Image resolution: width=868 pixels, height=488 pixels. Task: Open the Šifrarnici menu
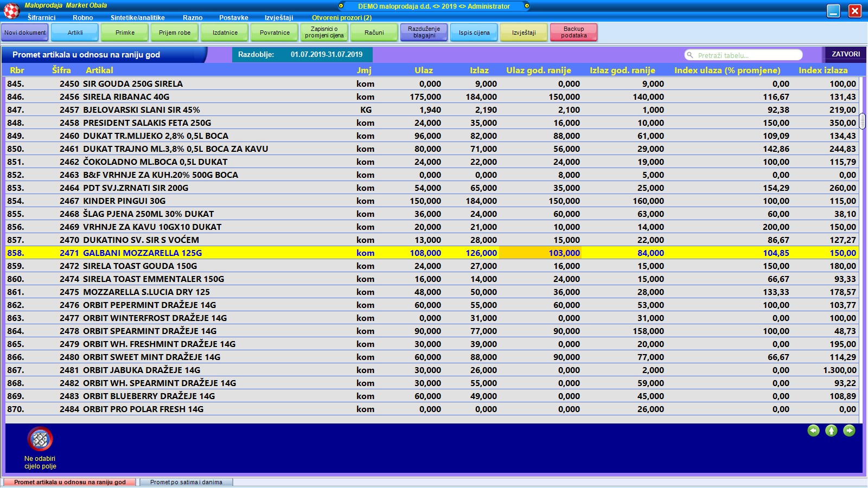click(x=41, y=18)
